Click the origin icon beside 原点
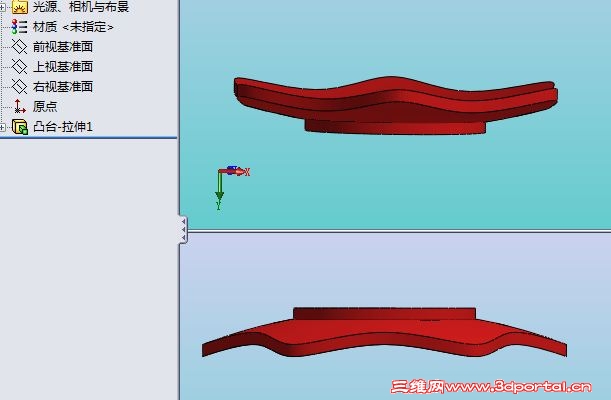 point(19,106)
